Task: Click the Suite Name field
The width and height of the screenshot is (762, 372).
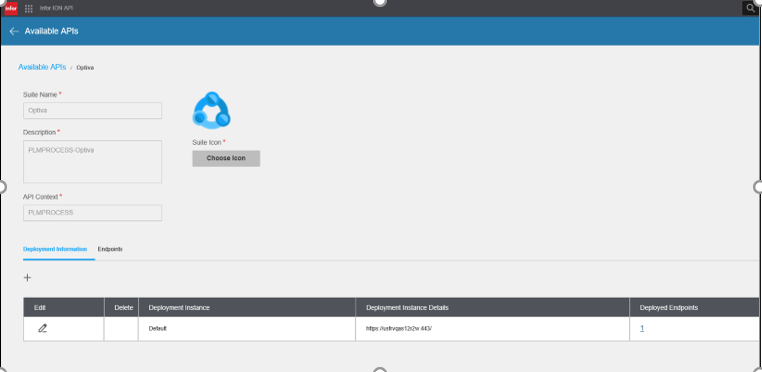Action: tap(92, 110)
